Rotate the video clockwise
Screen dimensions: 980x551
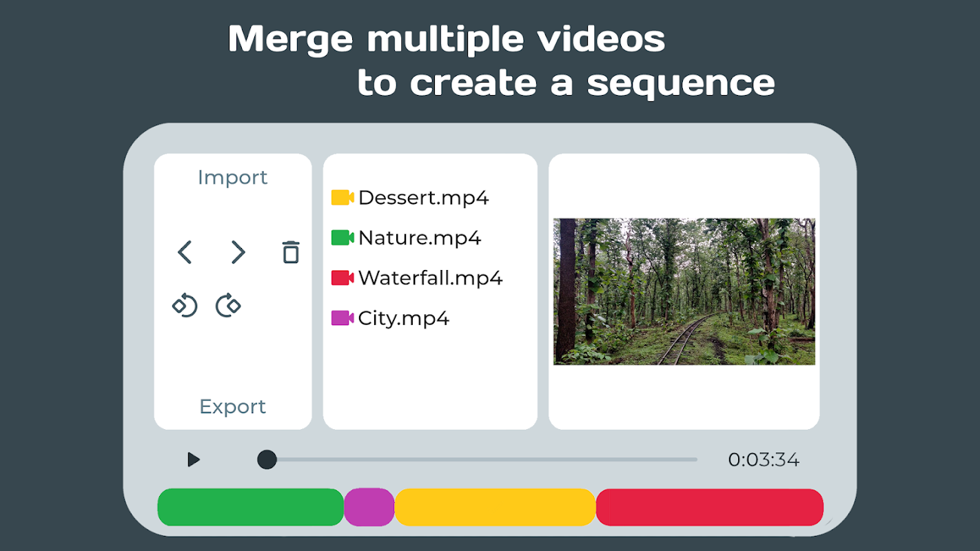228,305
